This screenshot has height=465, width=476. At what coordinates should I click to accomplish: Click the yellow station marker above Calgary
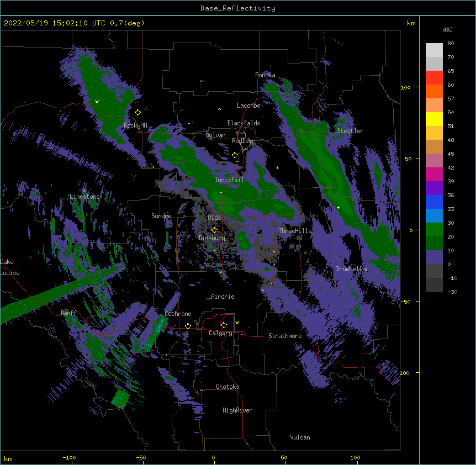point(224,325)
